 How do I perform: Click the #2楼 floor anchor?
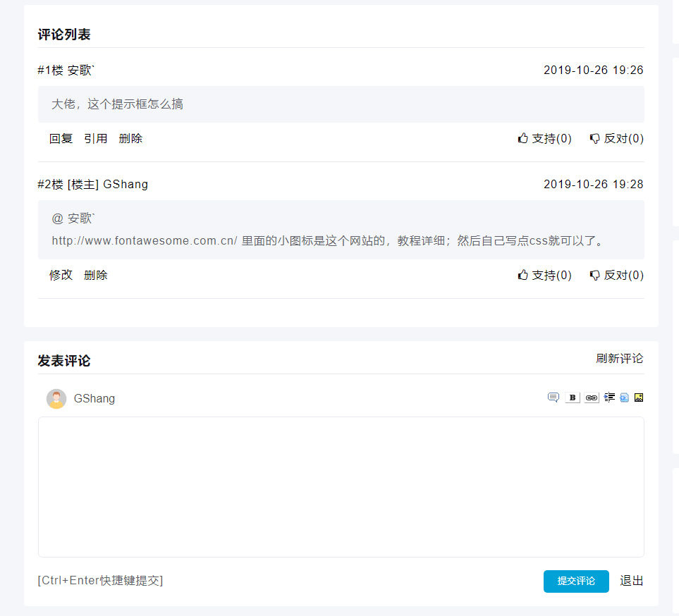(x=51, y=185)
